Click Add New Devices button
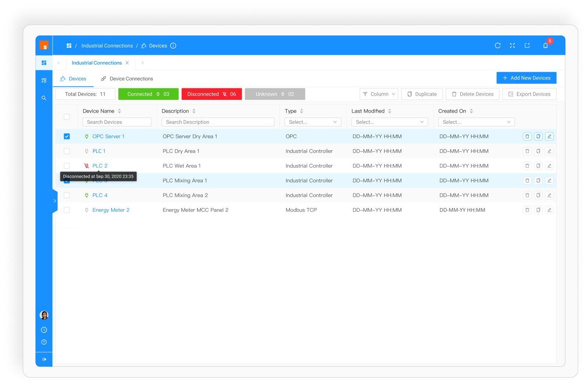The height and width of the screenshot is (386, 588). point(526,78)
